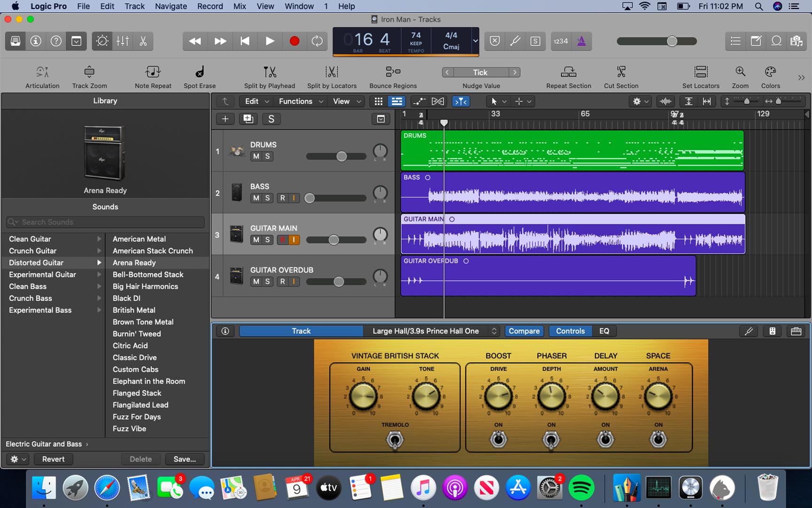This screenshot has width=812, height=508.
Task: Click the Spot Erase tool
Action: [x=200, y=77]
